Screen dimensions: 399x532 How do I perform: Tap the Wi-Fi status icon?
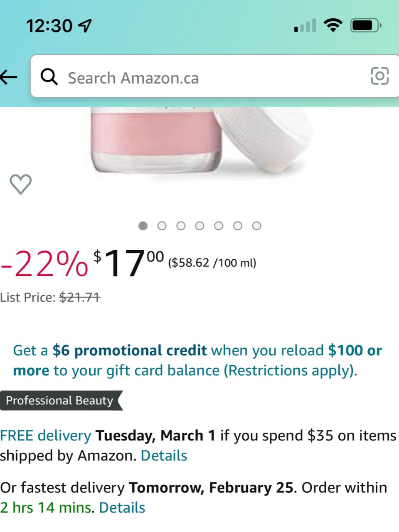click(332, 25)
